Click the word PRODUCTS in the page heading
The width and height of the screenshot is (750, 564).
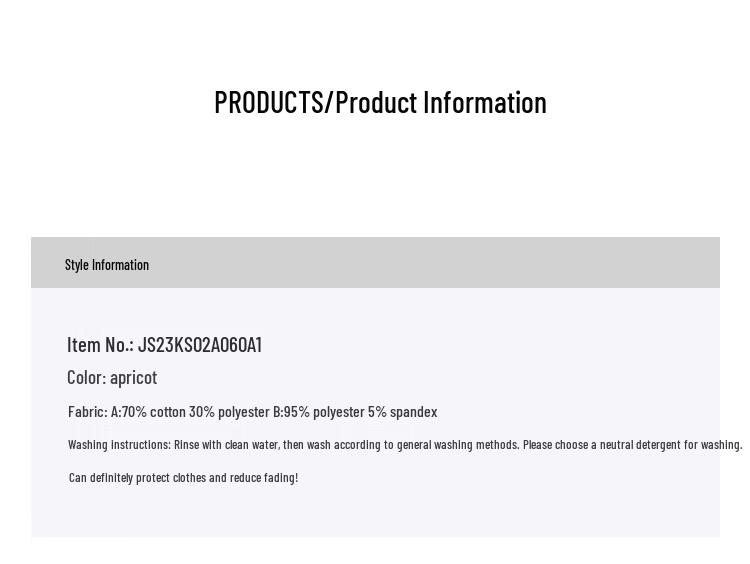point(268,103)
